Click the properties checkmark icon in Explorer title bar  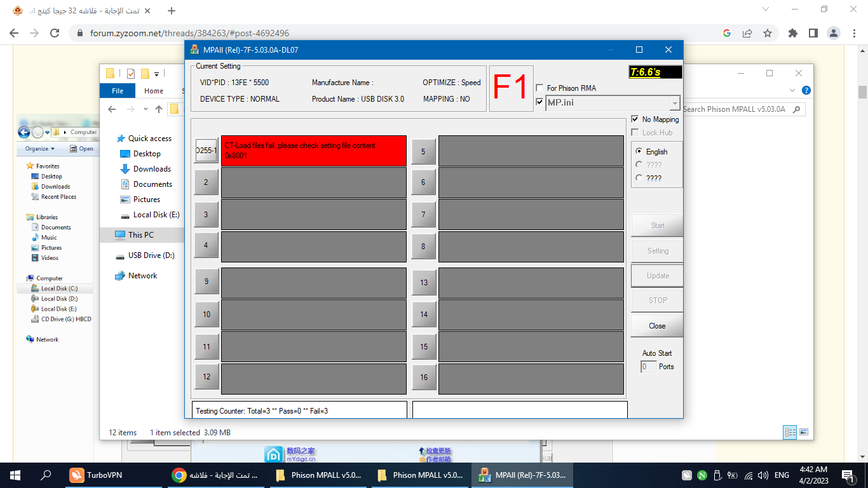131,73
